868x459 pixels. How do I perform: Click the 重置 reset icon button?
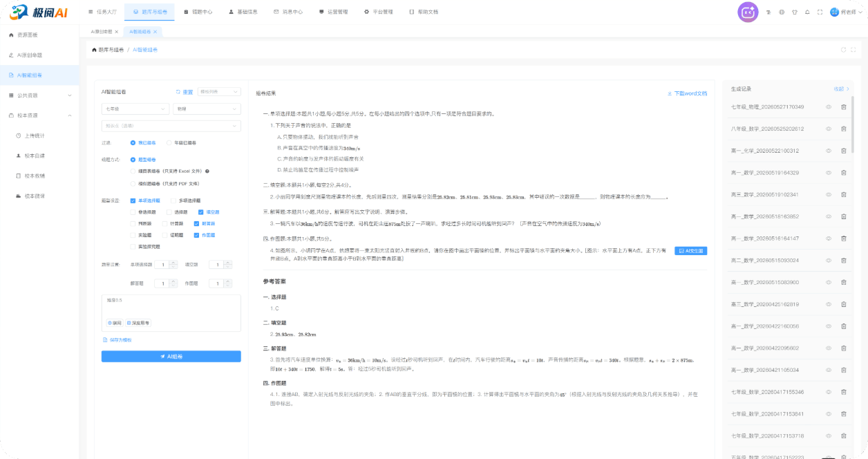(185, 91)
